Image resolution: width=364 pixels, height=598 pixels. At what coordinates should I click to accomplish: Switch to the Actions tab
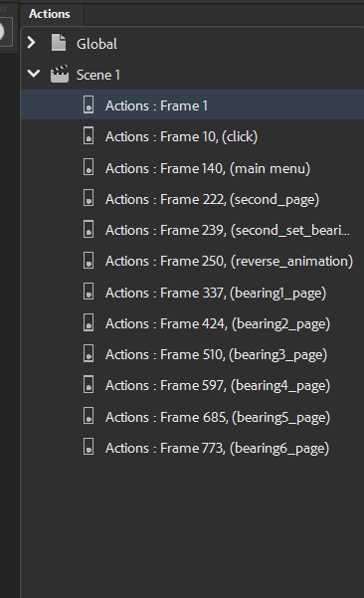tap(50, 14)
